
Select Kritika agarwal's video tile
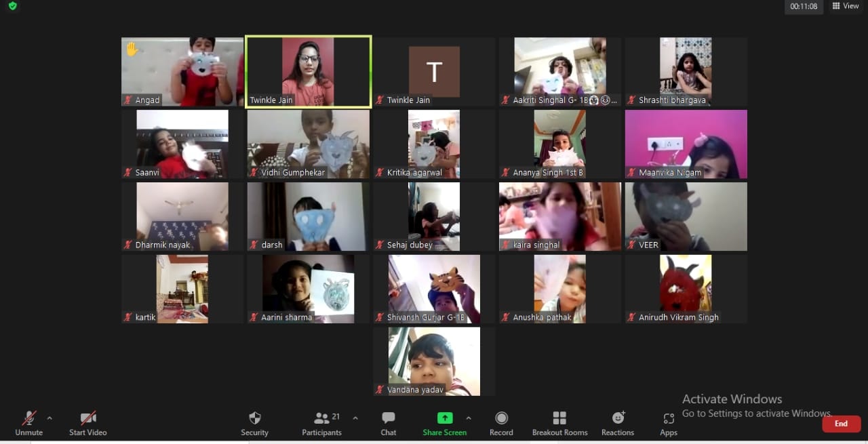click(x=434, y=144)
